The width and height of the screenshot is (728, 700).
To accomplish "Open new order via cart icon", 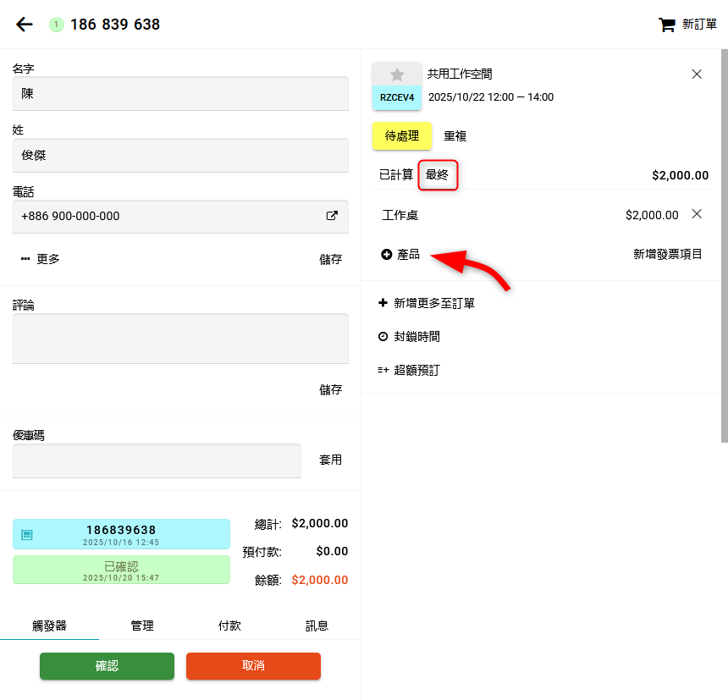I will tap(667, 25).
